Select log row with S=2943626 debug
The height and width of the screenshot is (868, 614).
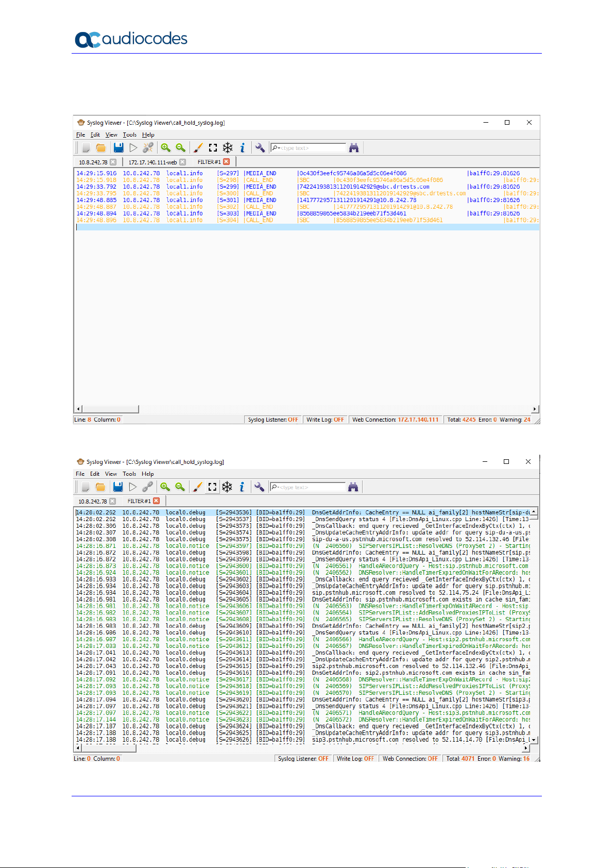(x=303, y=740)
